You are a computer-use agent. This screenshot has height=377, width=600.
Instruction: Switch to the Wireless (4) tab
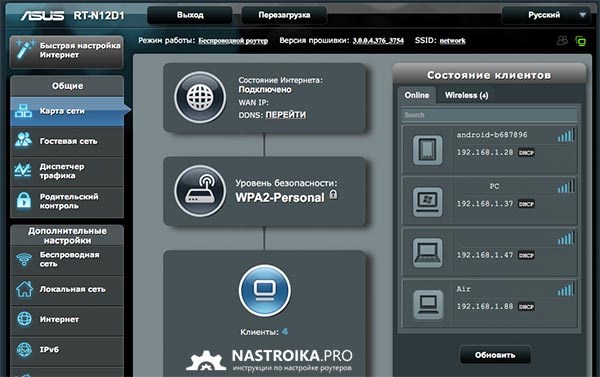466,95
